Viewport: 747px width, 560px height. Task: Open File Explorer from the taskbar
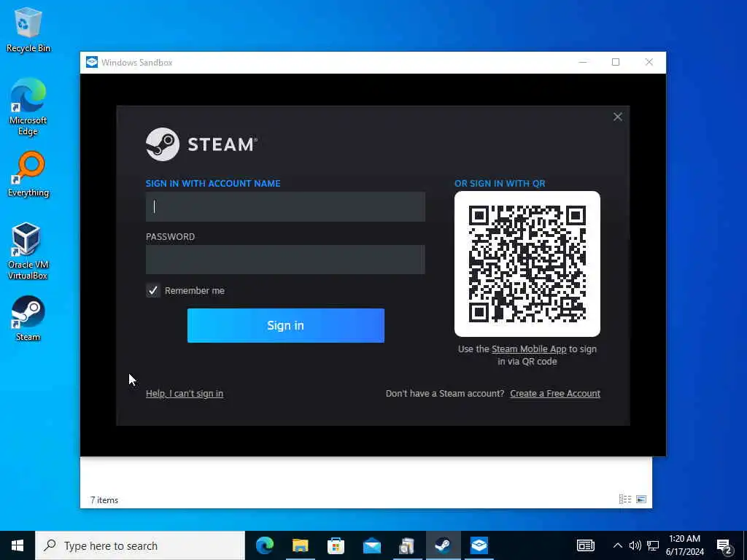click(300, 545)
